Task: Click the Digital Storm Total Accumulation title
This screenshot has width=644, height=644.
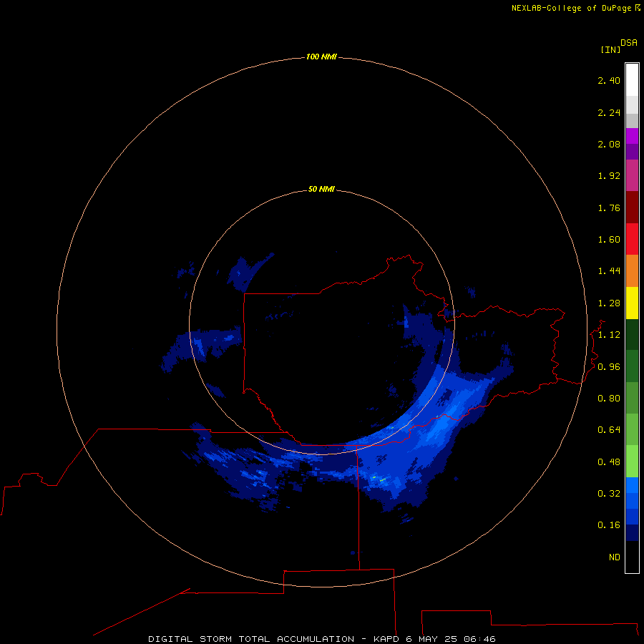Action: pyautogui.click(x=251, y=639)
